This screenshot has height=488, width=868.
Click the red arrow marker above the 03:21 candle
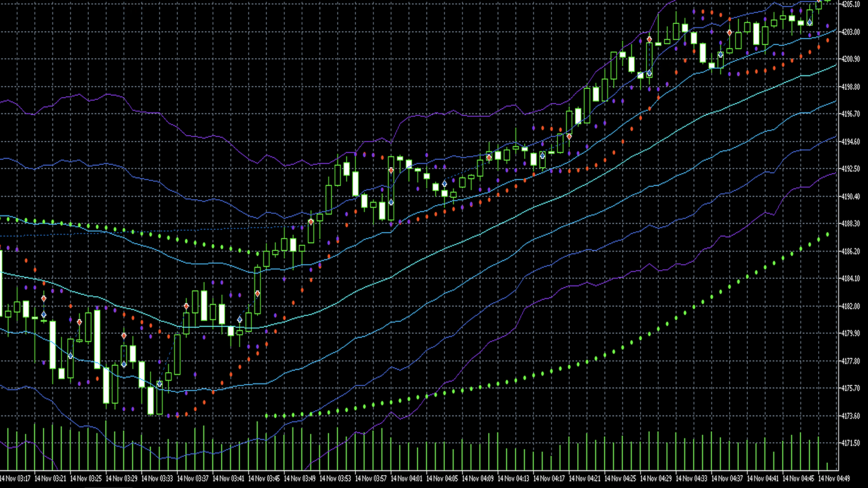tap(44, 299)
